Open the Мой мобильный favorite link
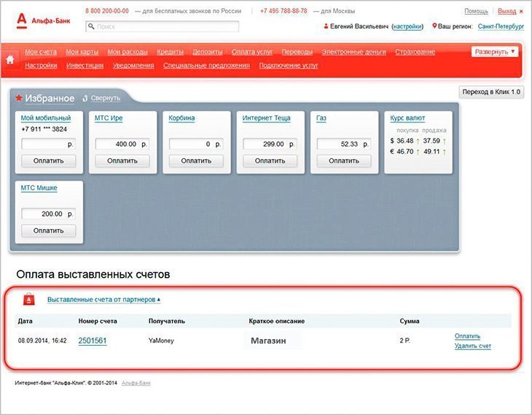532x415 pixels. (46, 118)
